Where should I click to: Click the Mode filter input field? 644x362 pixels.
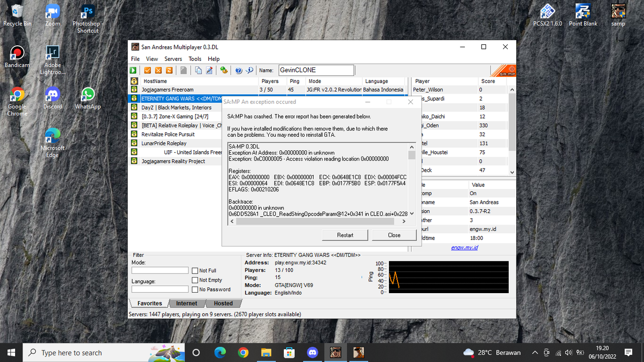pos(160,270)
